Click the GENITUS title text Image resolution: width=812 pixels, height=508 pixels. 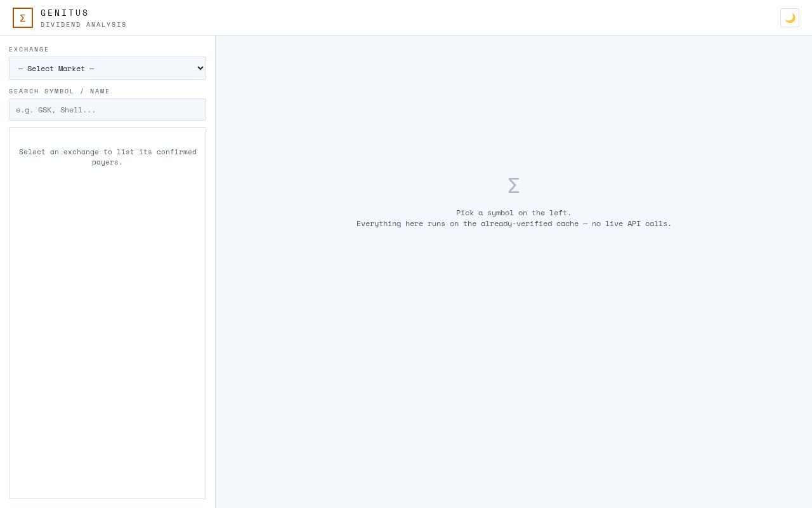point(65,13)
